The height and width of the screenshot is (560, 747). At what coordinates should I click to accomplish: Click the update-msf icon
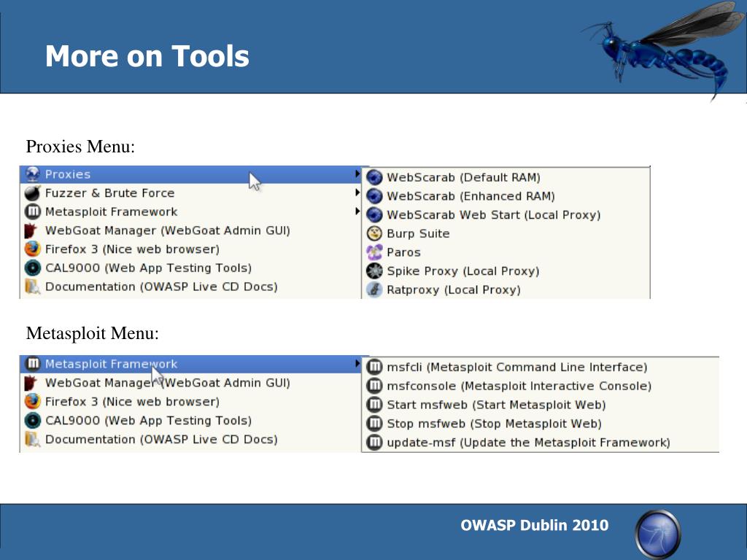coord(374,443)
